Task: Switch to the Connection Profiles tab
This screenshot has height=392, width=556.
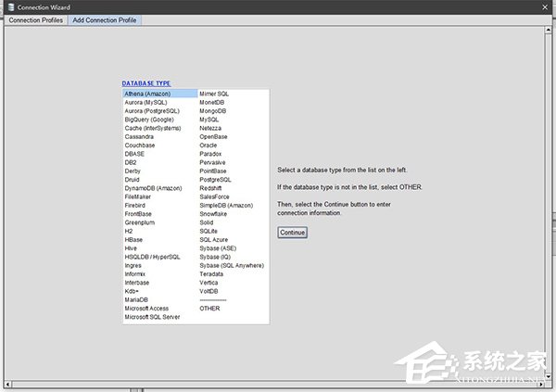Action: click(36, 20)
